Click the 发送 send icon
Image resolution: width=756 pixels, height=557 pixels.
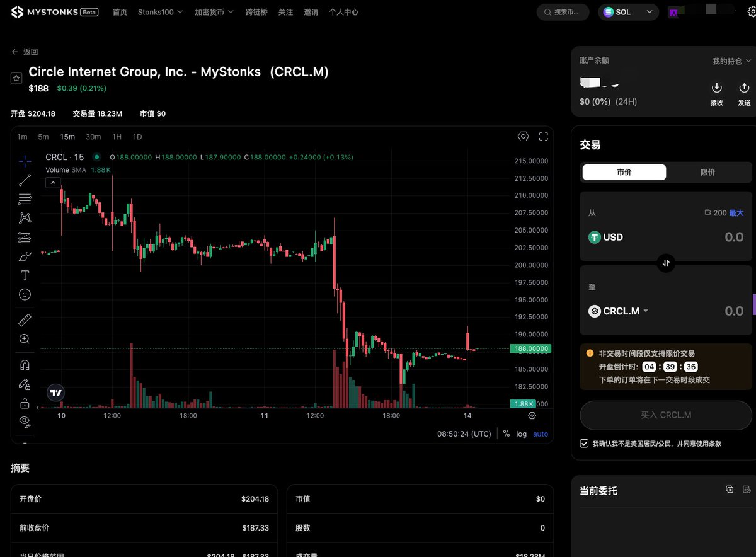tap(744, 88)
